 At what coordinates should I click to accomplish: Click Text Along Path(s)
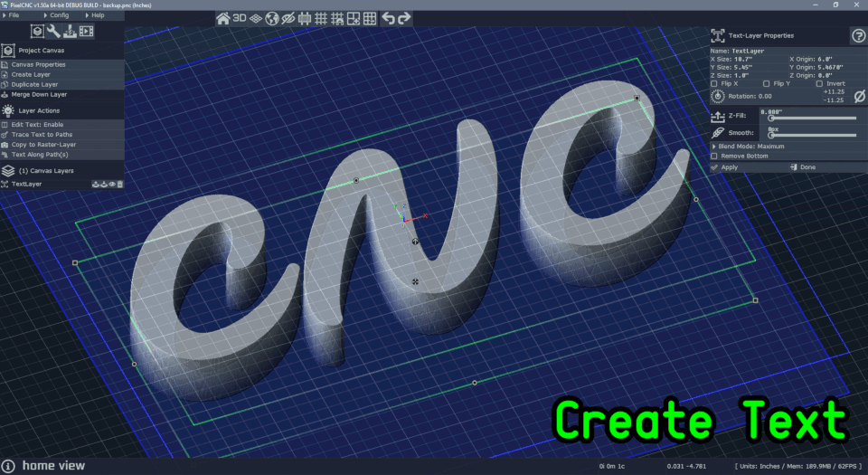tap(62, 155)
